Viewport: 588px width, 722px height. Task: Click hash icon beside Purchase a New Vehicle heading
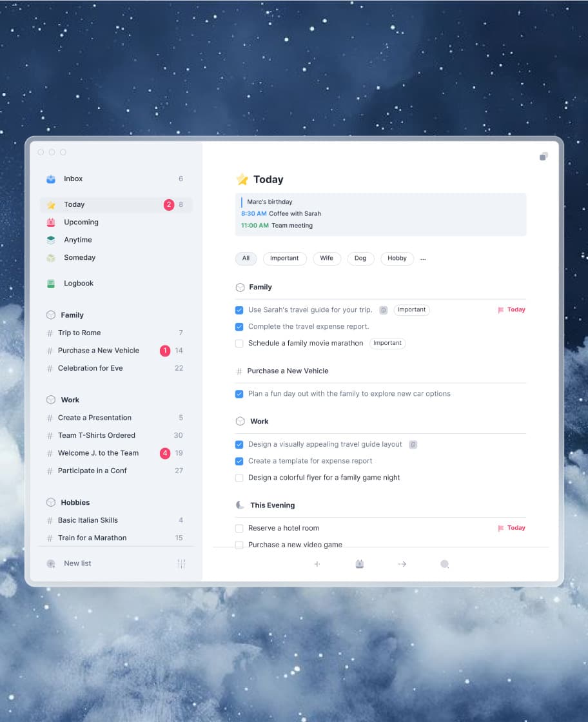tap(239, 371)
